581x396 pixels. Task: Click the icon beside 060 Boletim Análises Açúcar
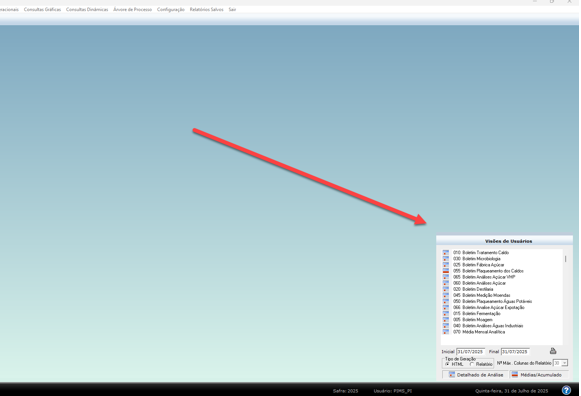[x=446, y=283]
